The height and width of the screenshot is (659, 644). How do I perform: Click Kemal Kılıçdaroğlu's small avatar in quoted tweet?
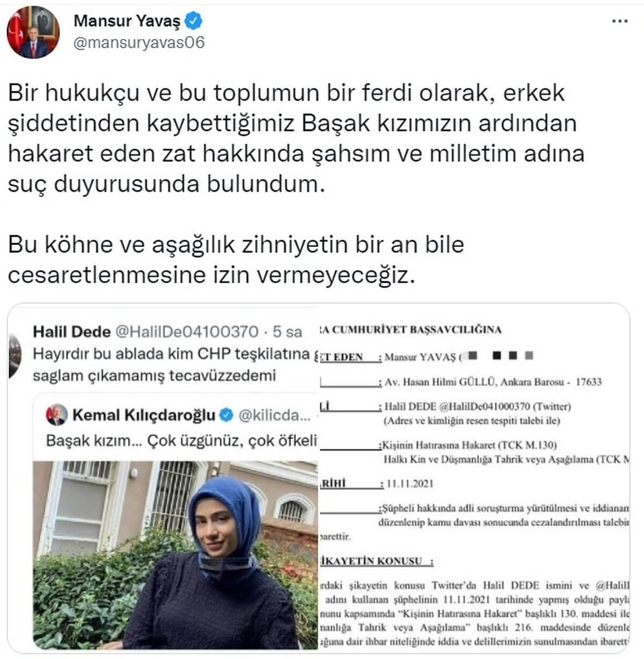coord(56,415)
